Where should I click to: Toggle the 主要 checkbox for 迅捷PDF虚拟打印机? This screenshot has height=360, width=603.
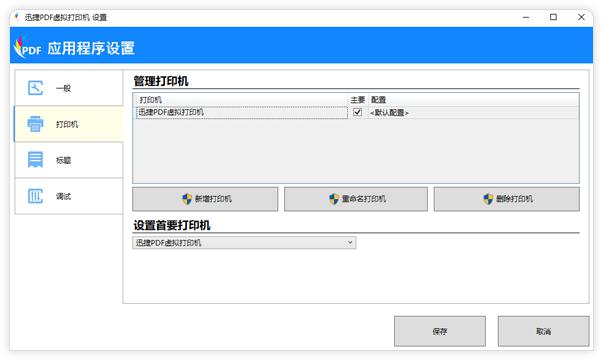pos(357,112)
